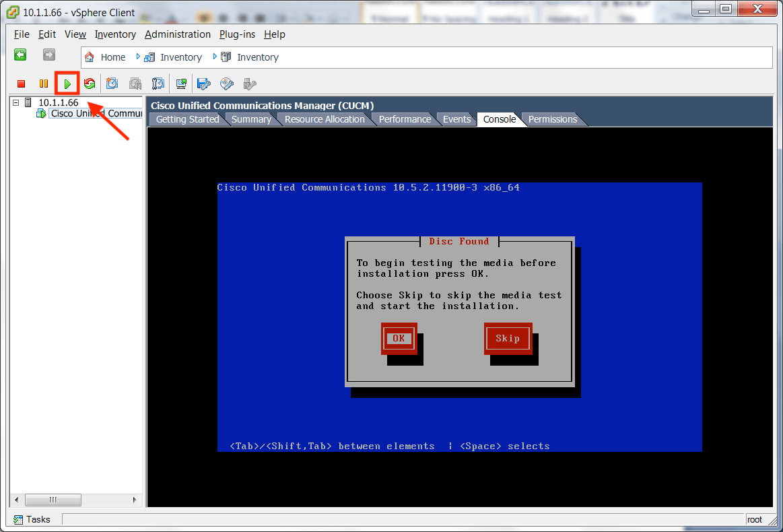Collapse the 10.1.1.66 host tree node

click(x=16, y=102)
